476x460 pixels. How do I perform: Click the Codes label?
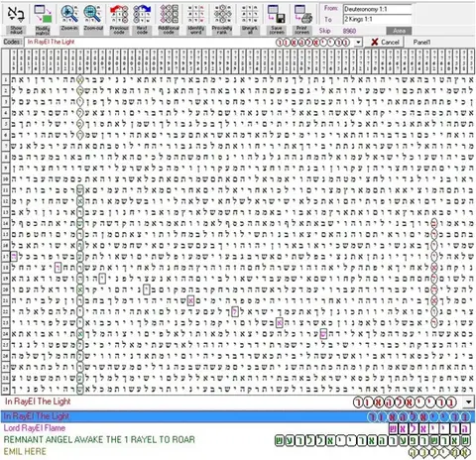[x=13, y=42]
